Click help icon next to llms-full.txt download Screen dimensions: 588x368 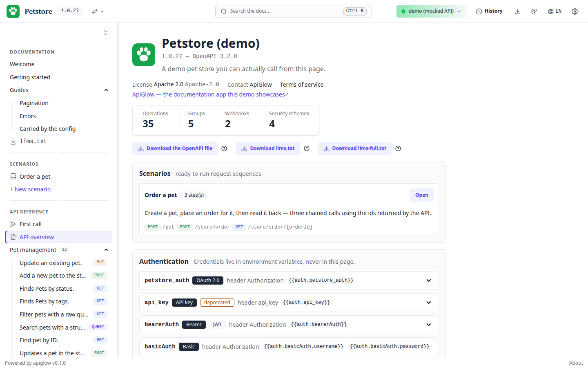[x=398, y=148]
